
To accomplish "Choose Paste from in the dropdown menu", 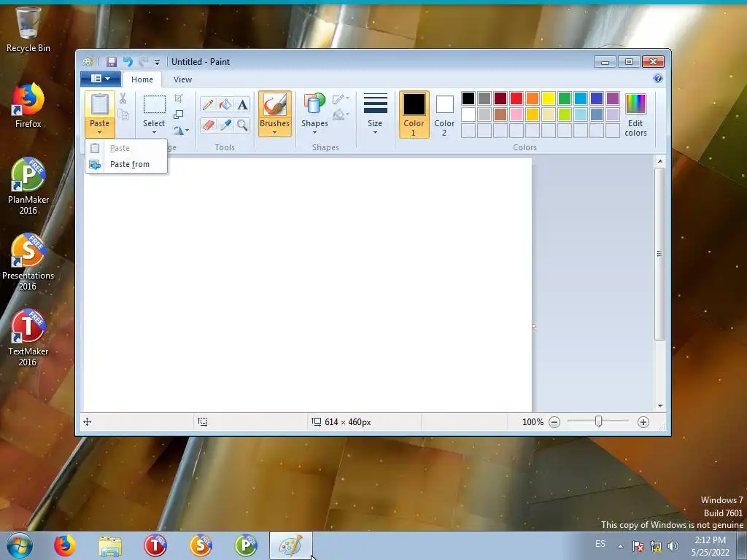I will click(126, 164).
